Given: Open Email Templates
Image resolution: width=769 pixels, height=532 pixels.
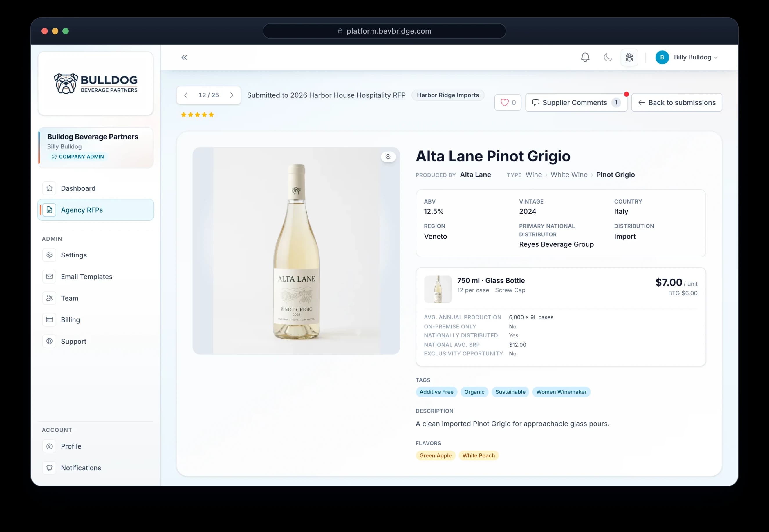Looking at the screenshot, I should point(95,277).
